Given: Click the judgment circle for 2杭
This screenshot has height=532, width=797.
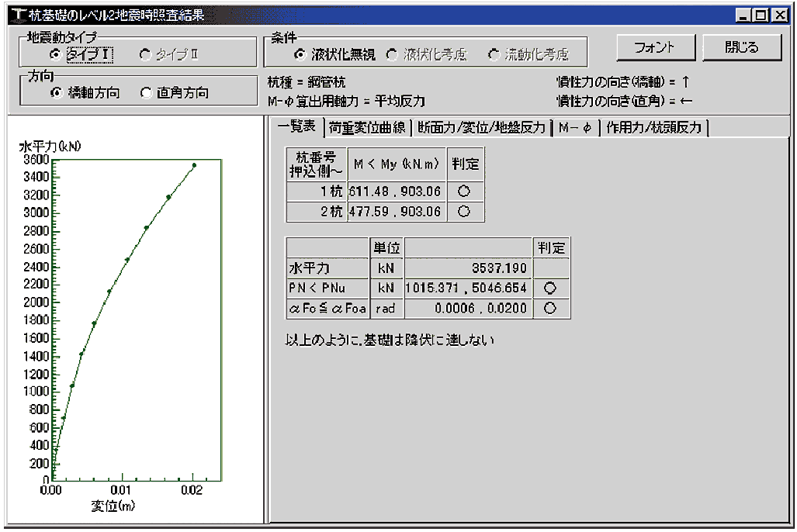Looking at the screenshot, I should tap(464, 212).
